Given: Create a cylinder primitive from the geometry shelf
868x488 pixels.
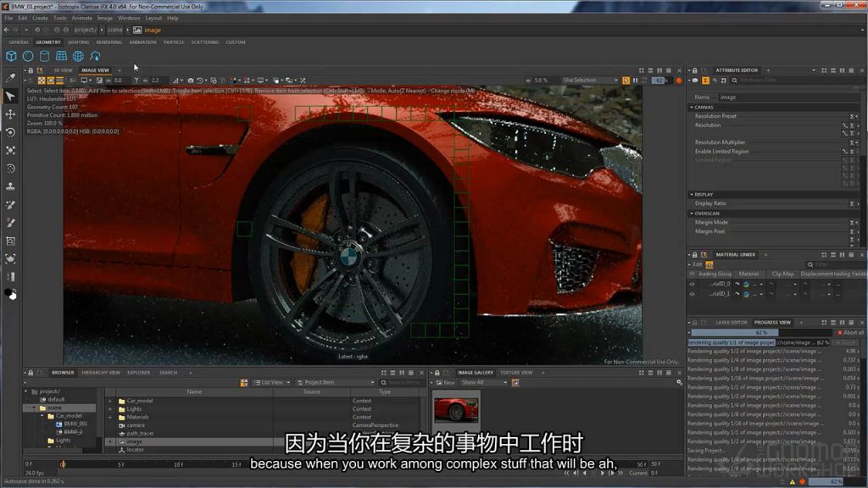Looking at the screenshot, I should [44, 56].
